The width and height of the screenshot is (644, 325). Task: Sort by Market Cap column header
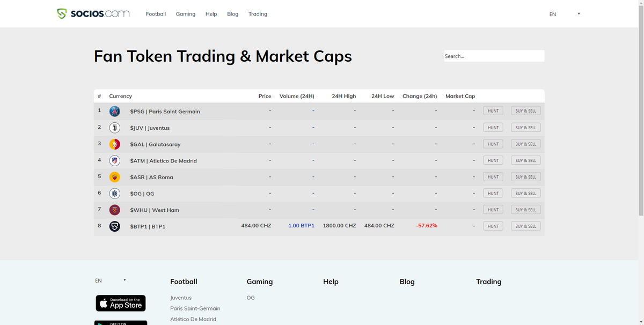[x=460, y=96]
